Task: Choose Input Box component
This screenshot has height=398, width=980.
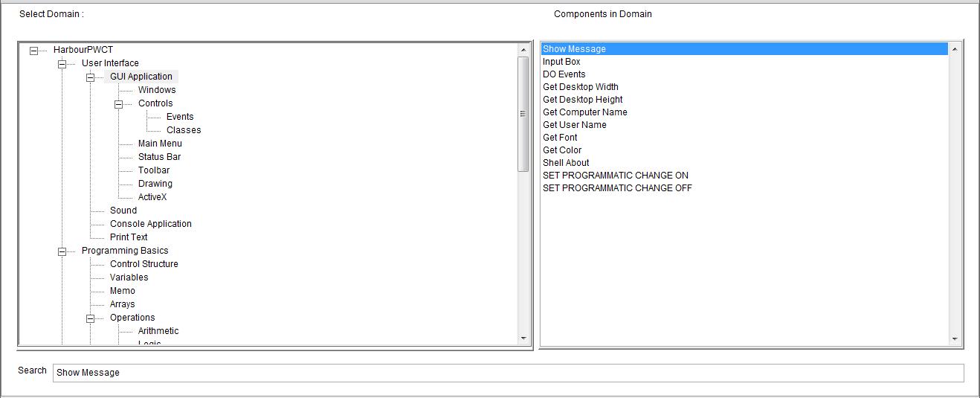Action: coord(744,62)
